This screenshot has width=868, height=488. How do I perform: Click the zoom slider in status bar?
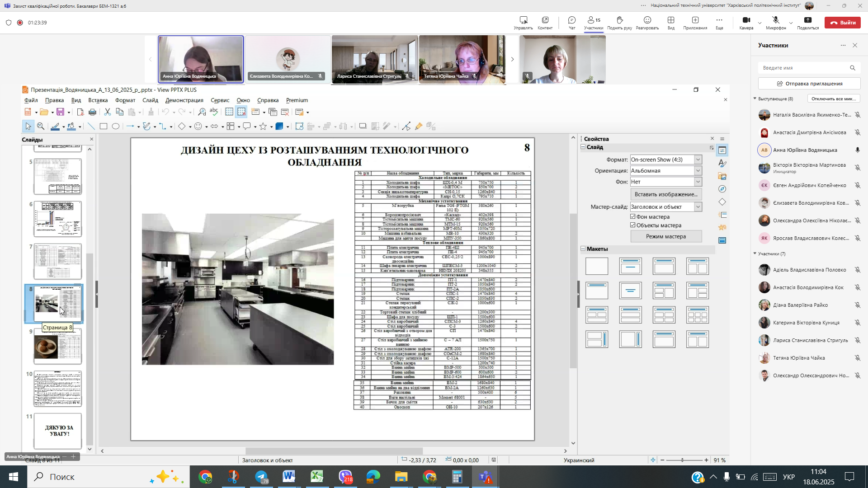coord(683,460)
